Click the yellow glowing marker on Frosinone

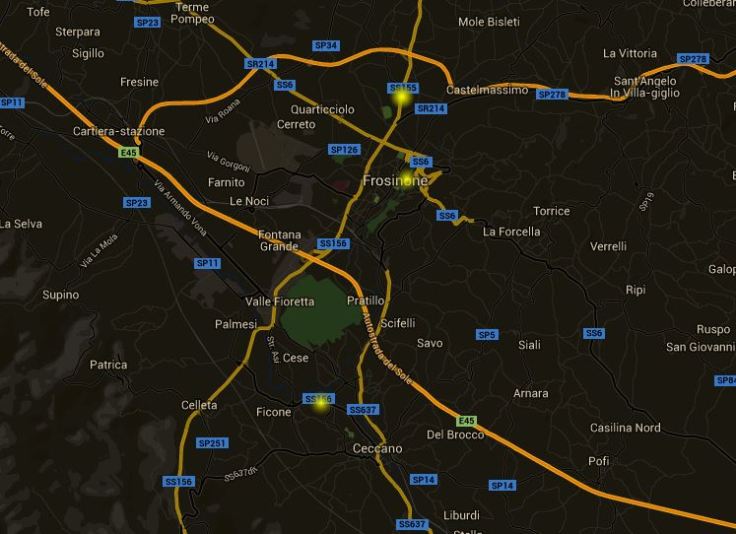(x=406, y=178)
